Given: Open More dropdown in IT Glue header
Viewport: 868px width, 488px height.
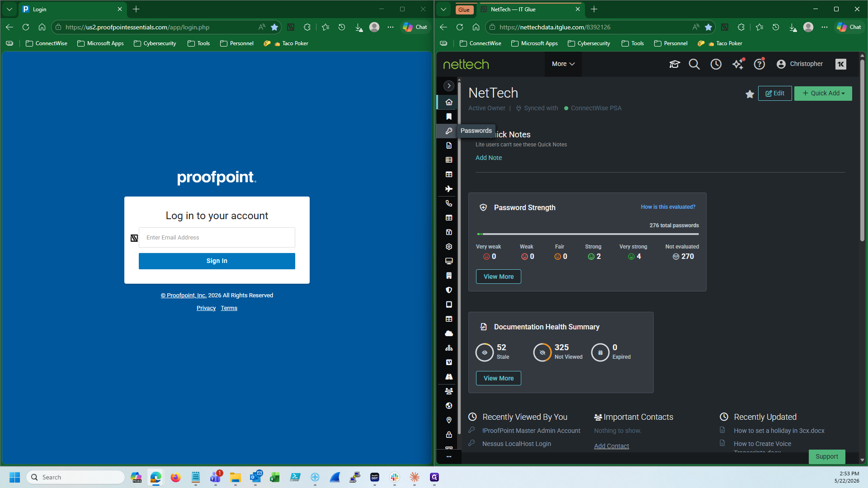Looking at the screenshot, I should tap(563, 64).
